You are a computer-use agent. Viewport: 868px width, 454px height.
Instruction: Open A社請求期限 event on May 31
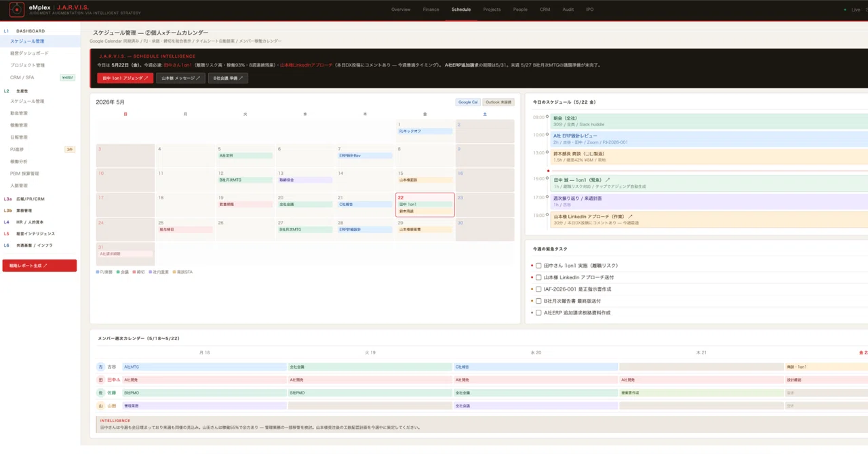click(125, 254)
